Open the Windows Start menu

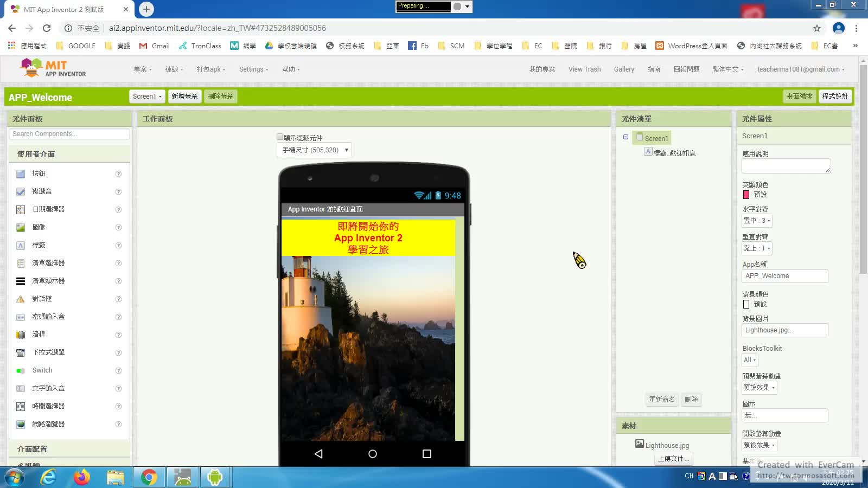(x=14, y=478)
